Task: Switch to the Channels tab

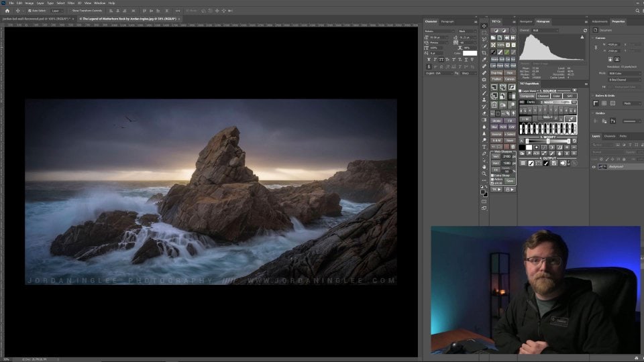Action: coord(610,136)
